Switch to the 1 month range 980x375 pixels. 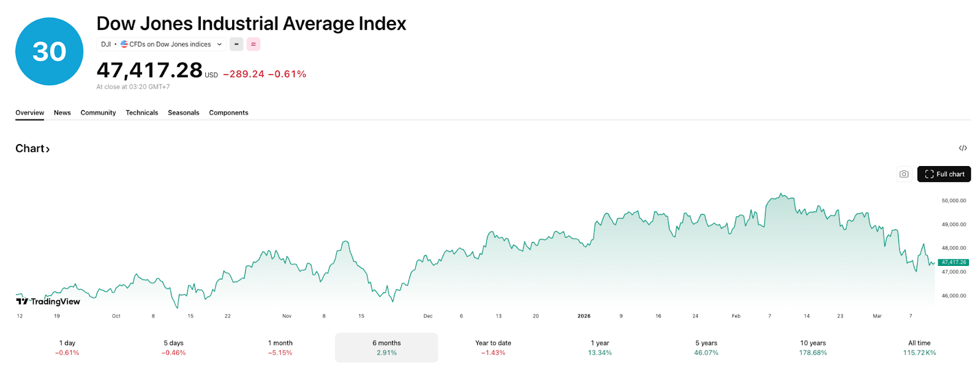pos(281,347)
